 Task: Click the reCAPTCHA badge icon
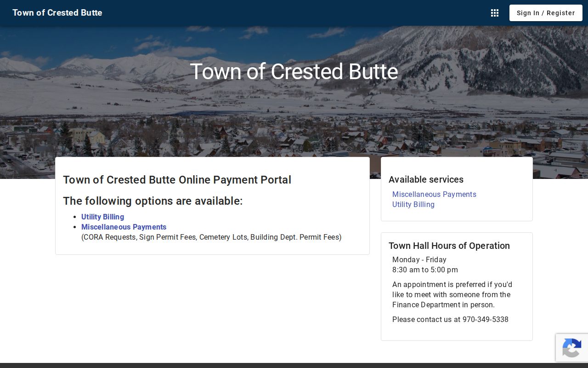coord(571,348)
